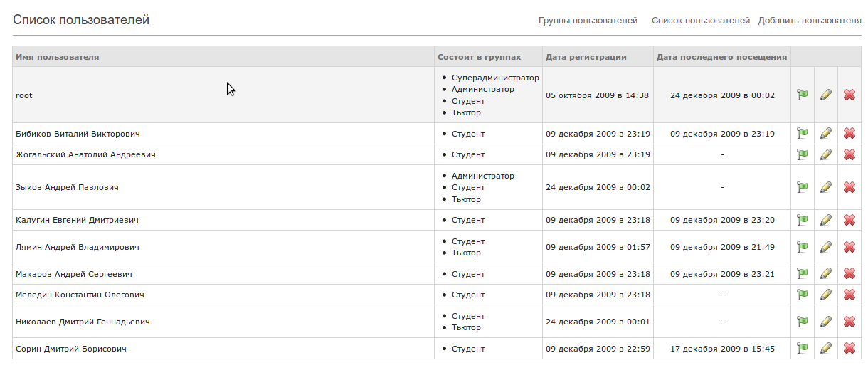868x380 pixels.
Task: Delete user Бибиков Виталий Викторович
Action: (x=850, y=133)
